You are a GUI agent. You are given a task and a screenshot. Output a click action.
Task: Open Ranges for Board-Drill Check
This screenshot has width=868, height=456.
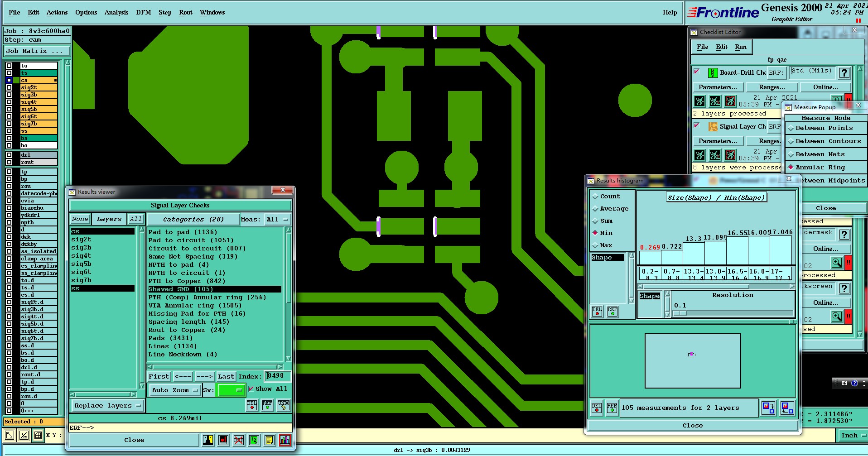click(x=772, y=87)
